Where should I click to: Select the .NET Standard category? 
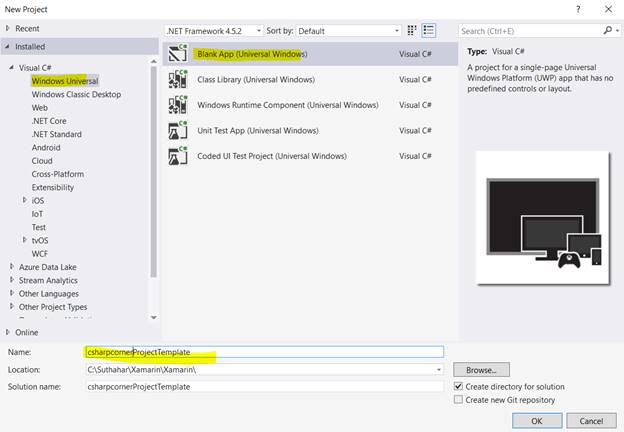tap(57, 134)
